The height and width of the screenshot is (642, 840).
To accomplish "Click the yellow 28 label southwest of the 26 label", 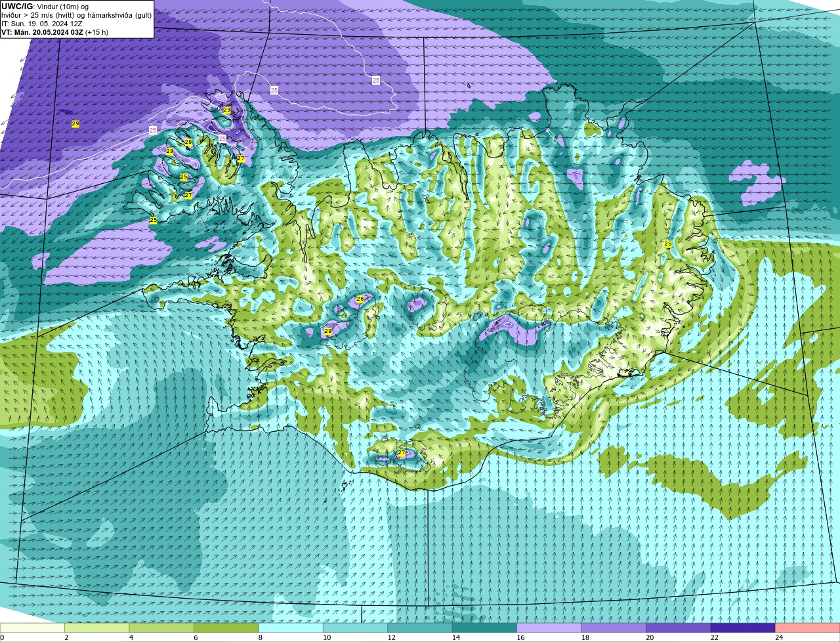I will click(x=328, y=331).
